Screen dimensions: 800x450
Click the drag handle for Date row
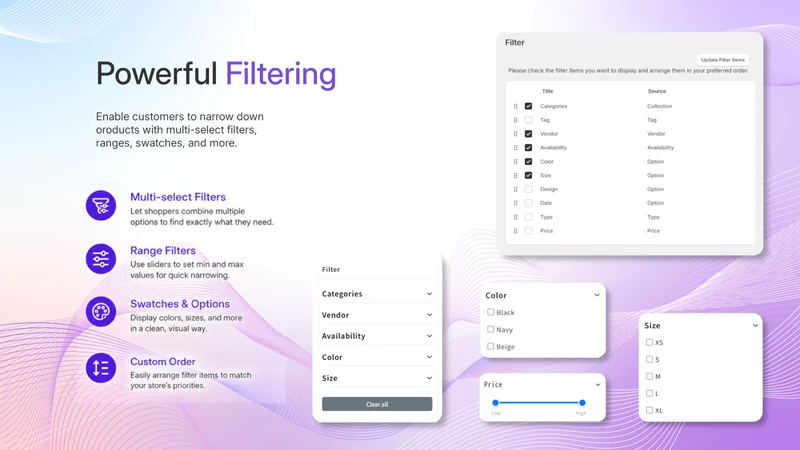tap(515, 203)
